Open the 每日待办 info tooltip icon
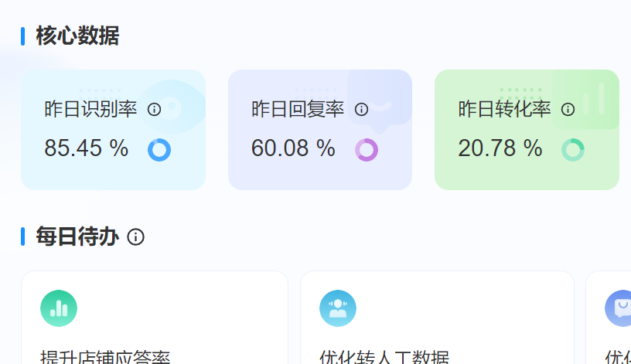 coord(135,237)
